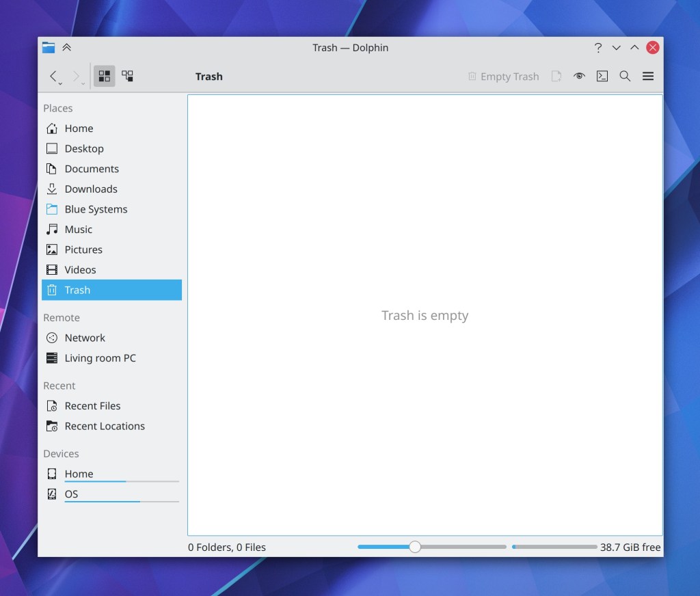This screenshot has width=700, height=596.
Task: Go to Home in Places
Action: 79,128
